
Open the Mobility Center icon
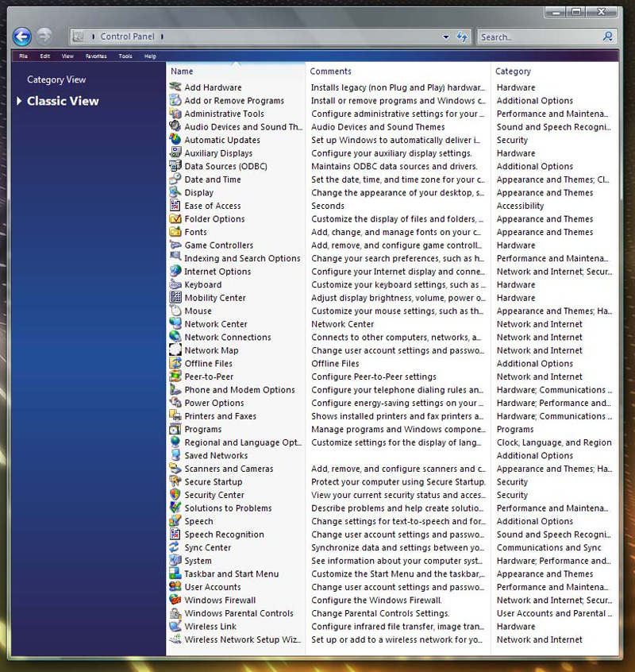pos(175,297)
